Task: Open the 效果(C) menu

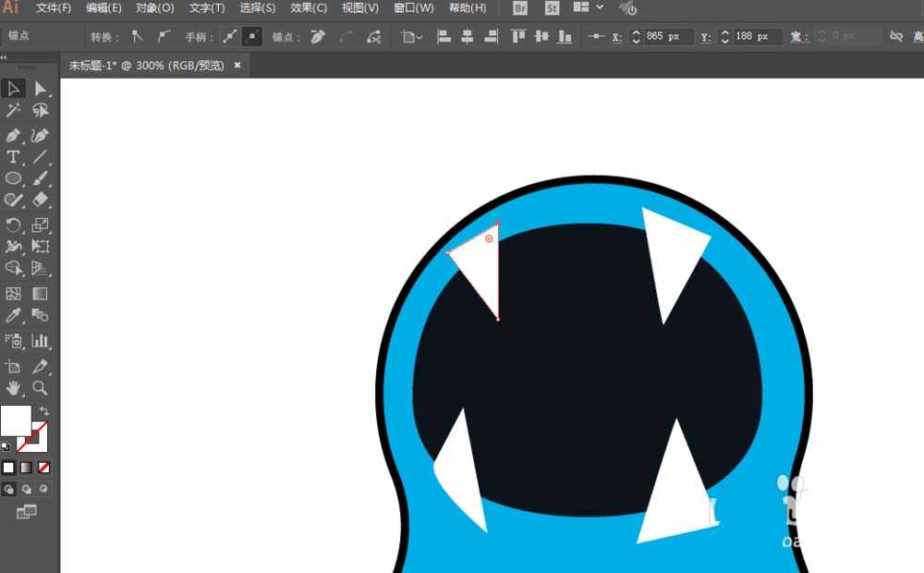Action: 308,8
